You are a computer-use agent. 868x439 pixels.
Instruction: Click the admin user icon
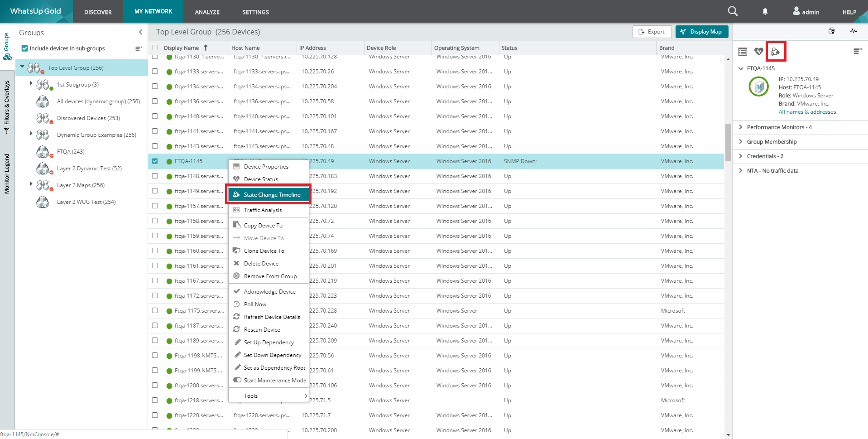click(796, 11)
